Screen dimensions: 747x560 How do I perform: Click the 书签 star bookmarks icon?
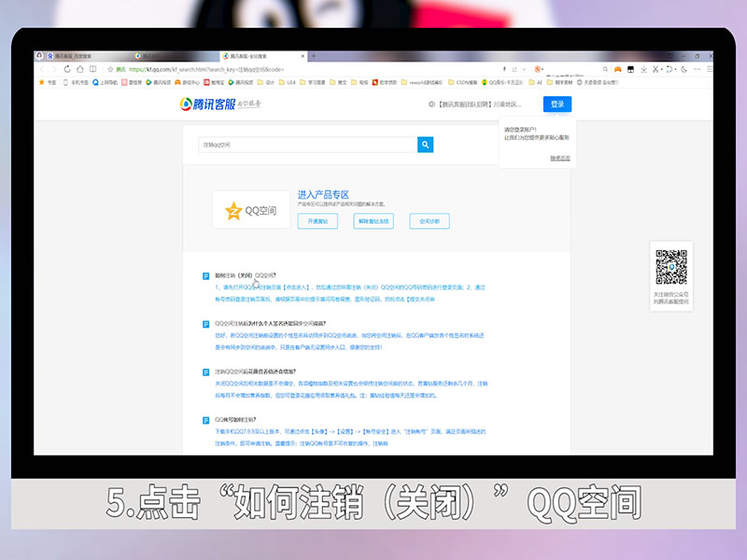click(41, 82)
